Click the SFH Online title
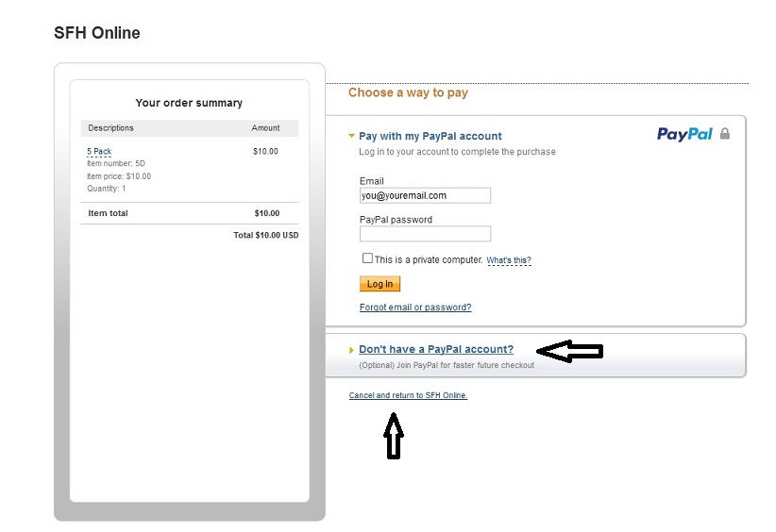 (x=97, y=33)
